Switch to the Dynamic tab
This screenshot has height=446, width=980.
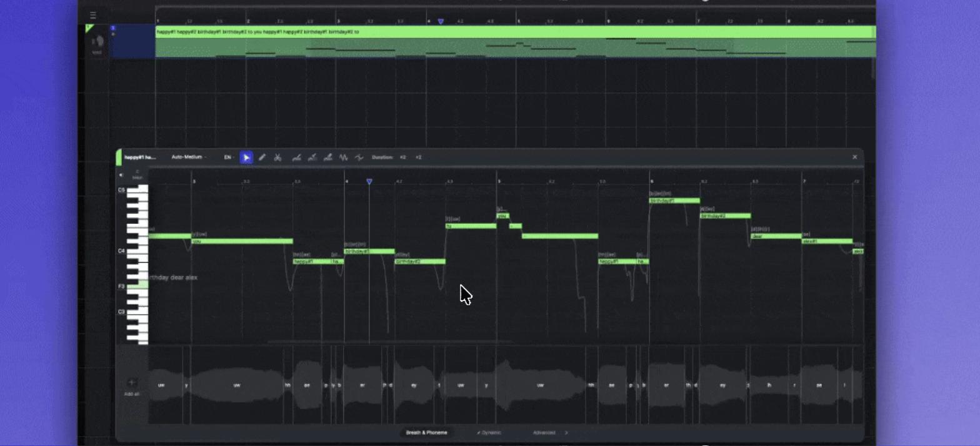(489, 432)
